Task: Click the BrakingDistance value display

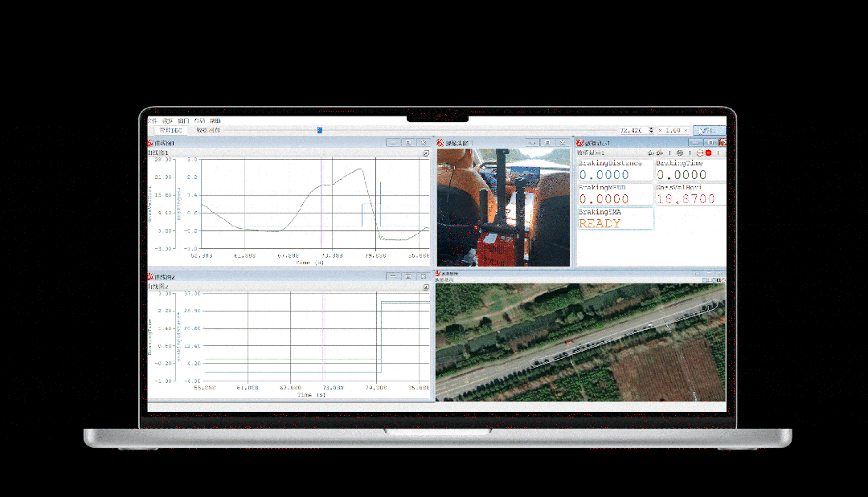Action: point(615,174)
